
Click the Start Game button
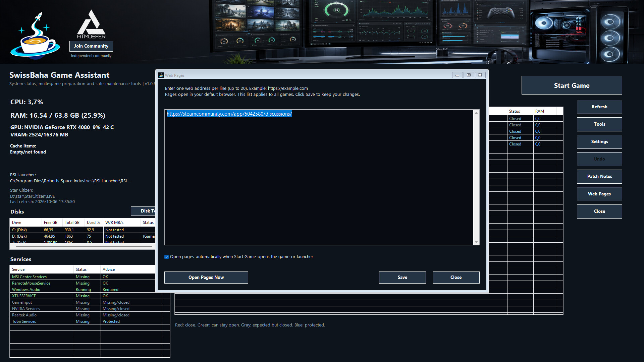click(572, 85)
